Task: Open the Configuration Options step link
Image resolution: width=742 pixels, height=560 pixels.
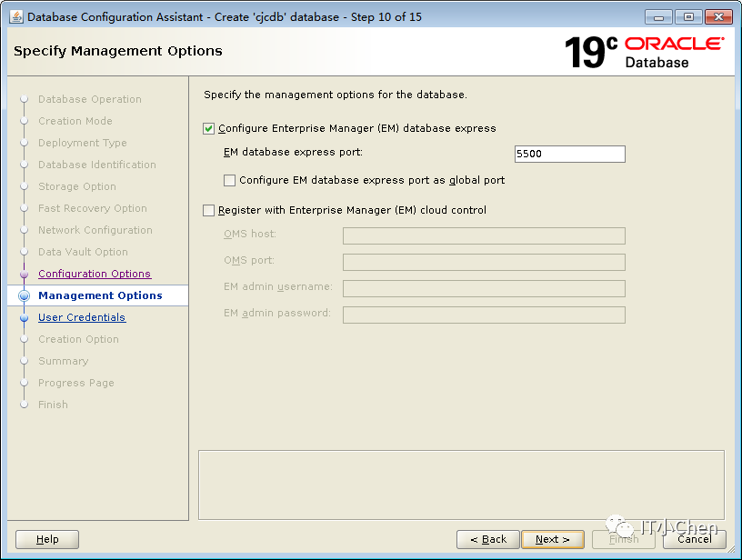Action: [95, 274]
